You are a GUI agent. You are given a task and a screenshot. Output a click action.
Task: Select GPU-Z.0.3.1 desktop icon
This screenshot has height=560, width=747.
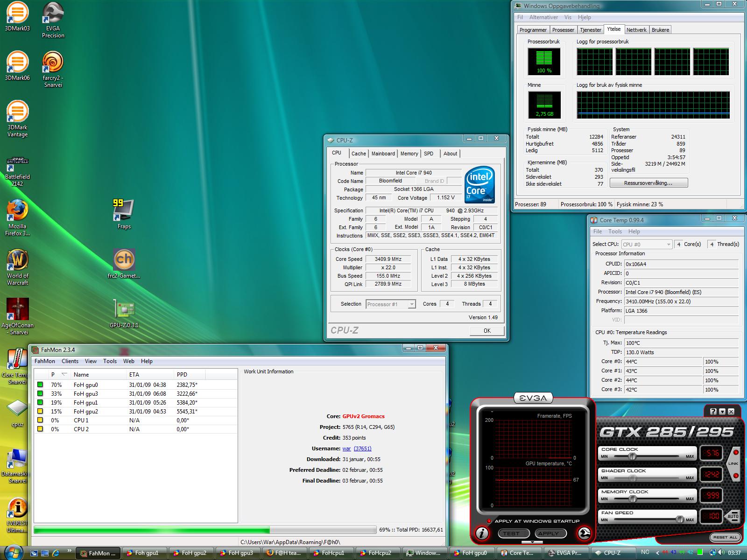(124, 314)
